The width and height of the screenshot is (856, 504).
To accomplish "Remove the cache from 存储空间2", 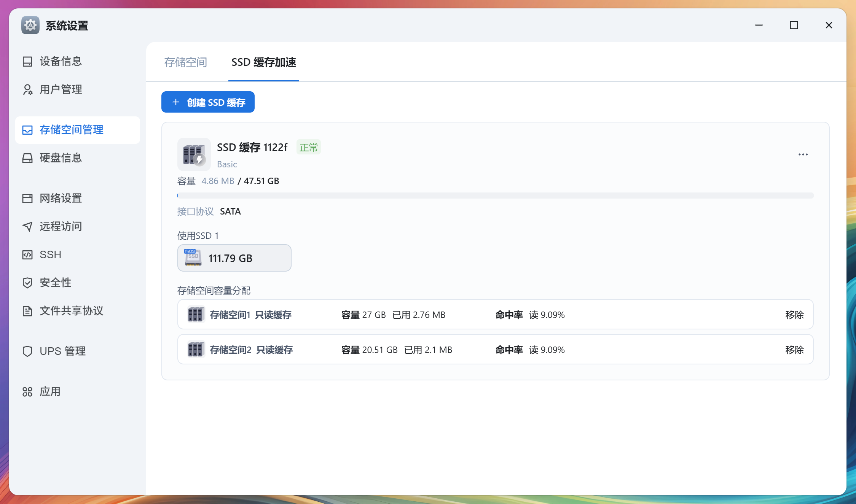I will tap(795, 350).
